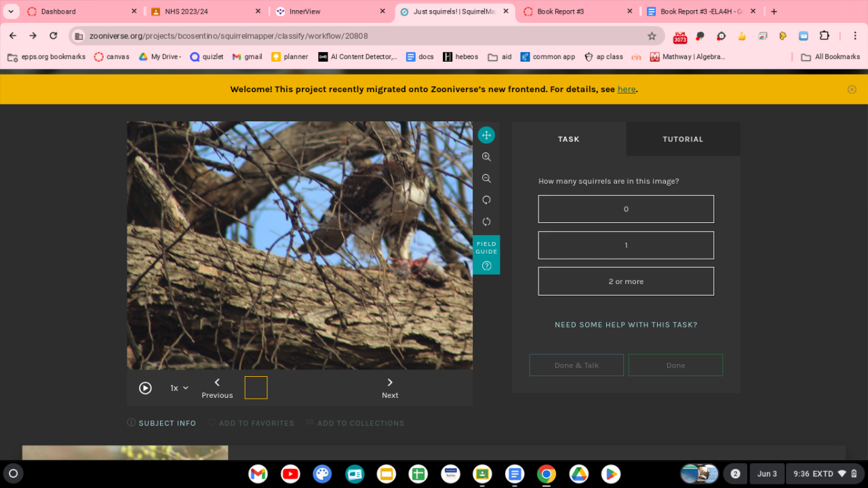Viewport: 868px width, 488px height.
Task: Rotate the subject image
Action: 486,200
